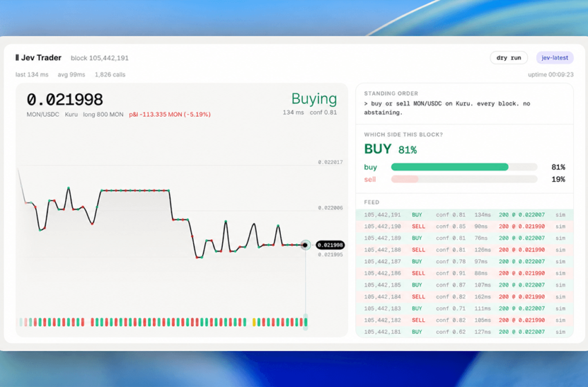Open feed row for block 105,442,181
This screenshot has height=387, width=588.
coord(464,332)
